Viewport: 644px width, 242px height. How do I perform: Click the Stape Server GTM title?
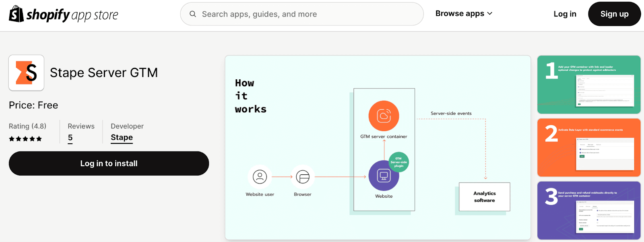click(x=104, y=73)
